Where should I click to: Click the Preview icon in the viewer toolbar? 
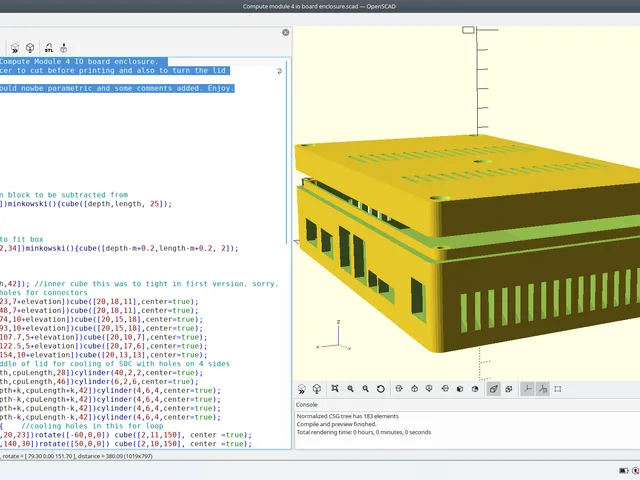(x=302, y=389)
